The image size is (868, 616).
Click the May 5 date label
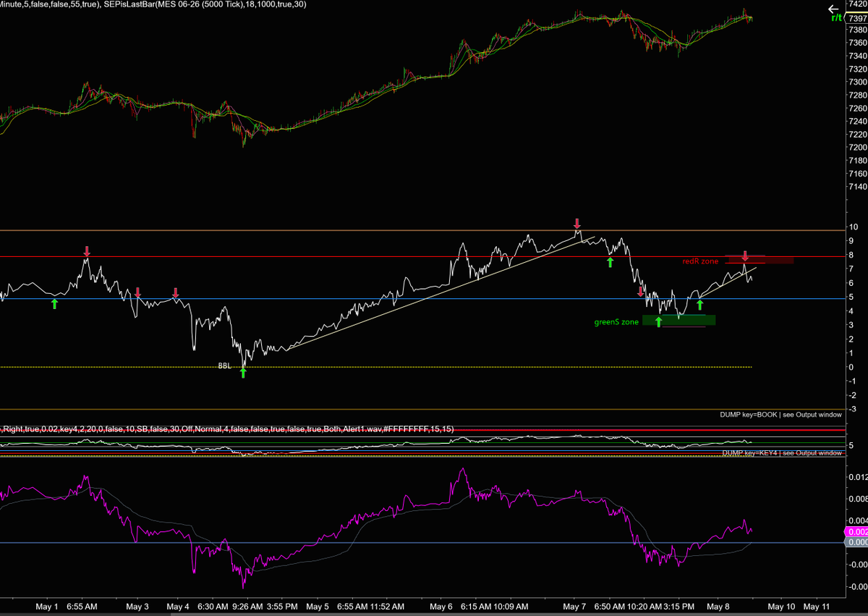pos(317,605)
